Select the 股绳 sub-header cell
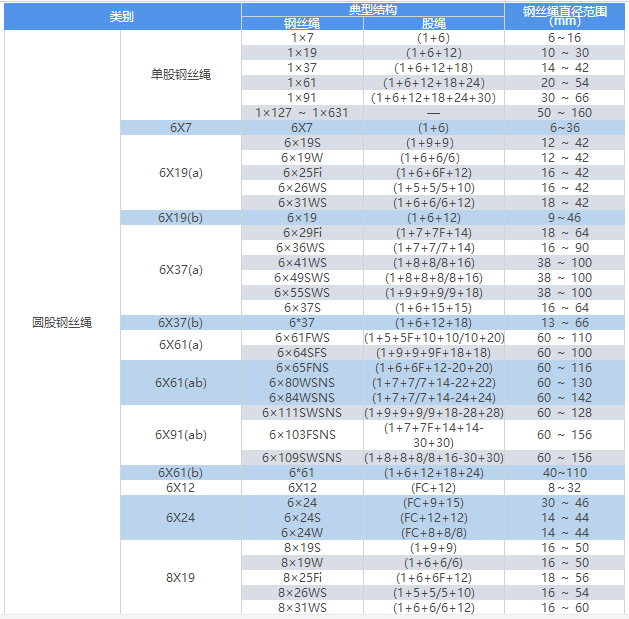Screen dimensions: 629x619 coord(433,23)
